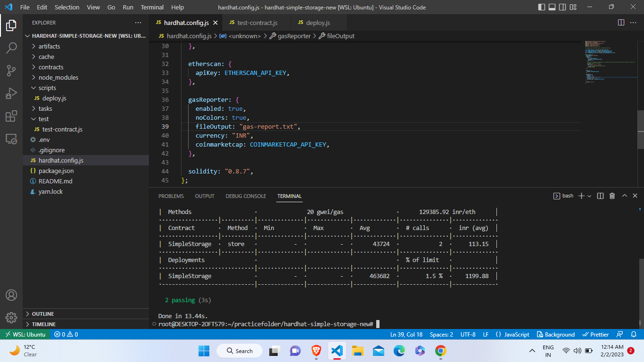Open Remote Explorer view

pos(11,139)
